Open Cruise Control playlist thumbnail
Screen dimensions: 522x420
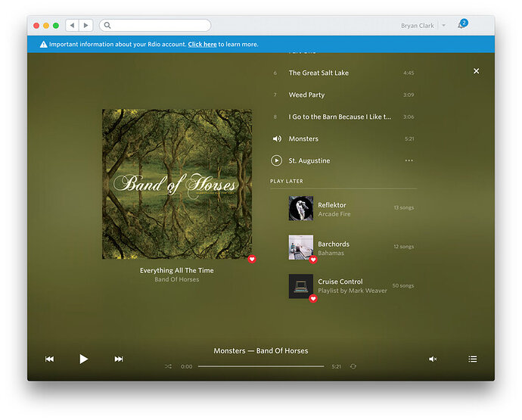click(301, 286)
